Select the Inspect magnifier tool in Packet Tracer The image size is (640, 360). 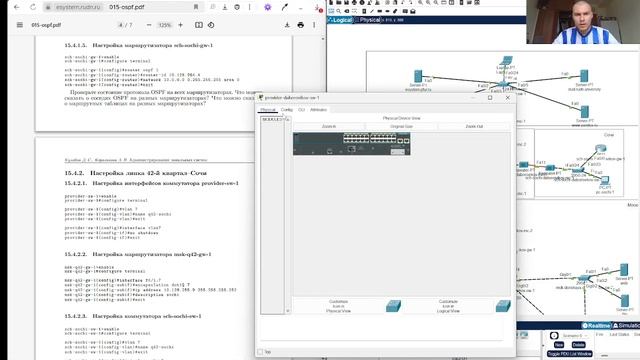pos(339,11)
